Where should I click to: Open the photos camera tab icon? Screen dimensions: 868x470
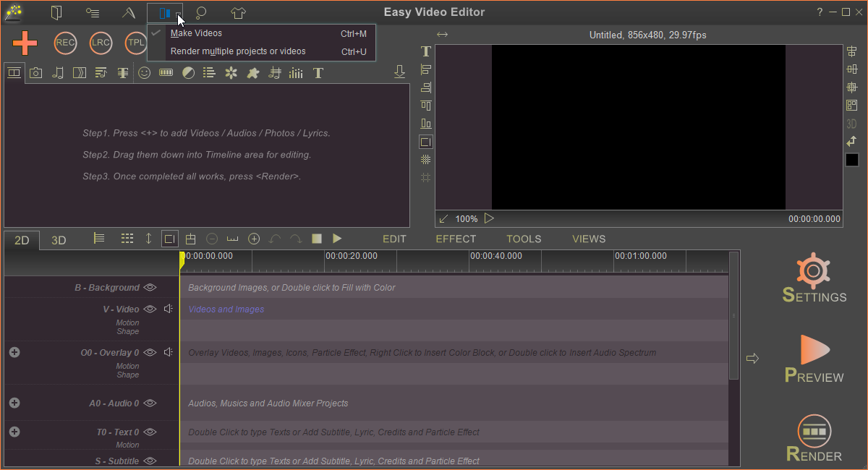coord(35,72)
